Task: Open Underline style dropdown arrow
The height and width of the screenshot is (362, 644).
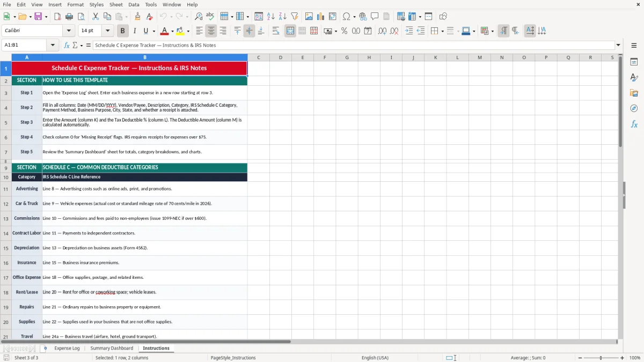Action: tap(153, 31)
